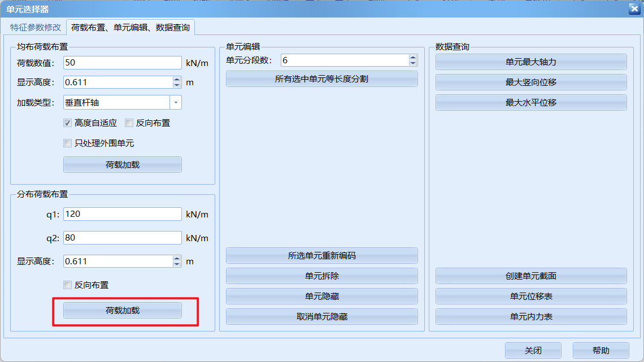Select the 荷载布置、单元编辑、数据查询 tab
The image size is (644, 362).
[131, 27]
